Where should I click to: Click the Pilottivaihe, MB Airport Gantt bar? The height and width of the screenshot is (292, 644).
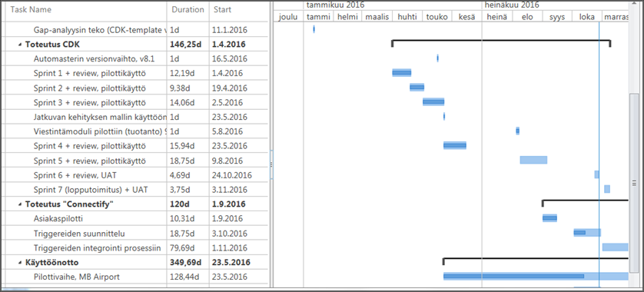coord(536,277)
